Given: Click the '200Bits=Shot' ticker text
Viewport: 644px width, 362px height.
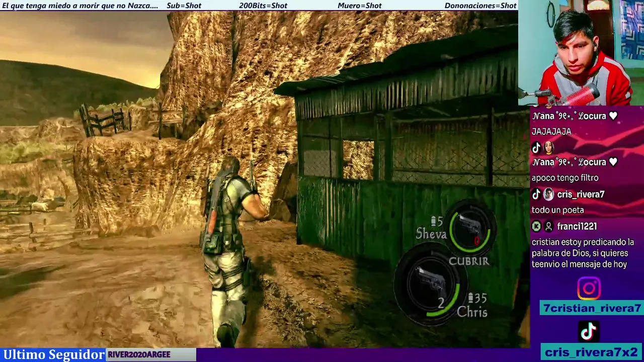Looking at the screenshot, I should click(x=263, y=6).
